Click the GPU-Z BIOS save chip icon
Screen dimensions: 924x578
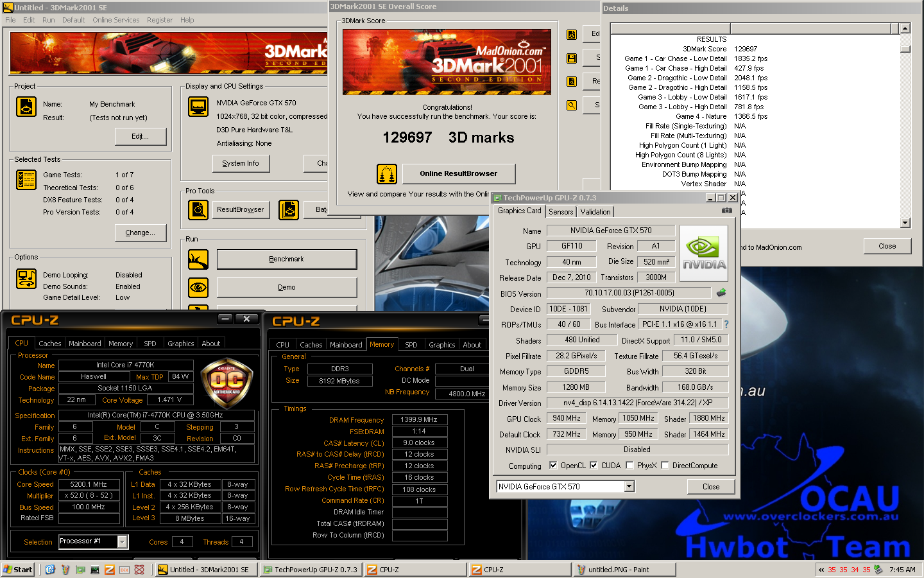point(721,293)
